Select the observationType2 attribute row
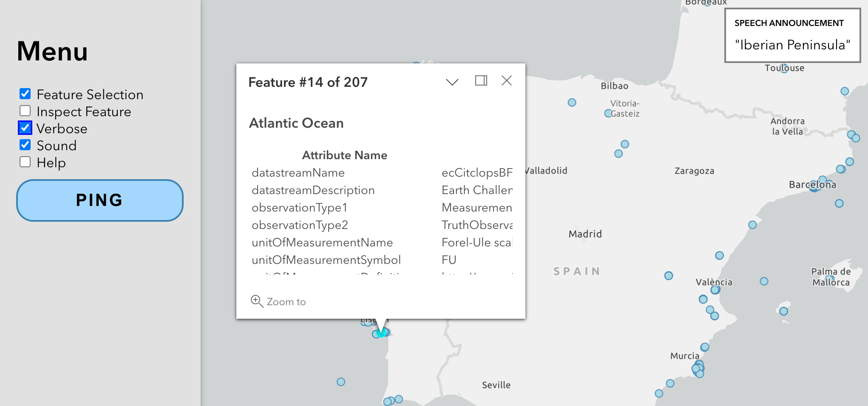 click(382, 225)
